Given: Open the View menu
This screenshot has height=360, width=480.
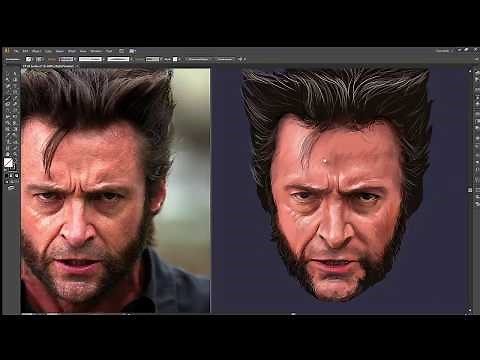Looking at the screenshot, I should [x=83, y=51].
